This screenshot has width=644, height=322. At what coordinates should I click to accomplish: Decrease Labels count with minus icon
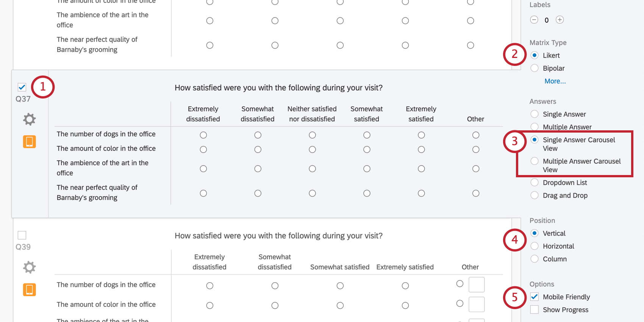(x=534, y=20)
